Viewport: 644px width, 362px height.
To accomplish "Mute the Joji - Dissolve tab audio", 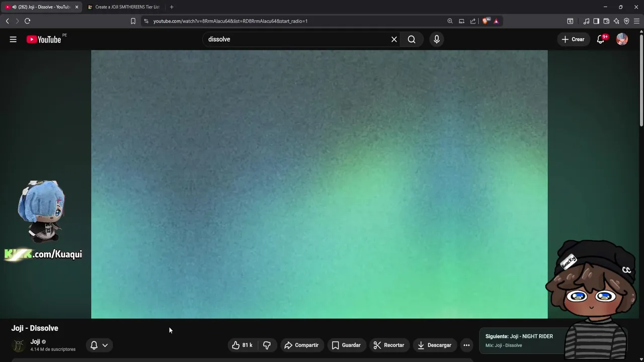I will tap(14, 7).
